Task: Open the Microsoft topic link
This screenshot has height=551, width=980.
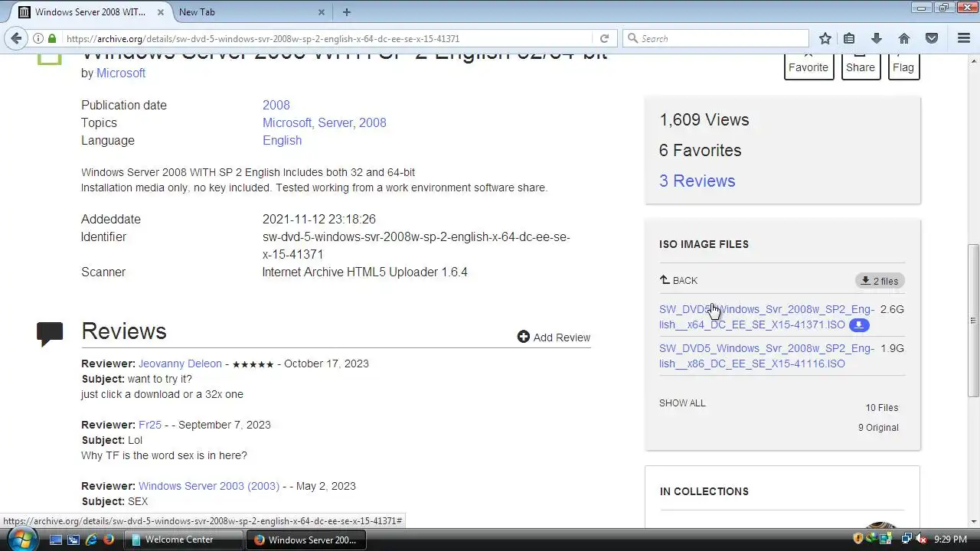Action: pos(287,122)
